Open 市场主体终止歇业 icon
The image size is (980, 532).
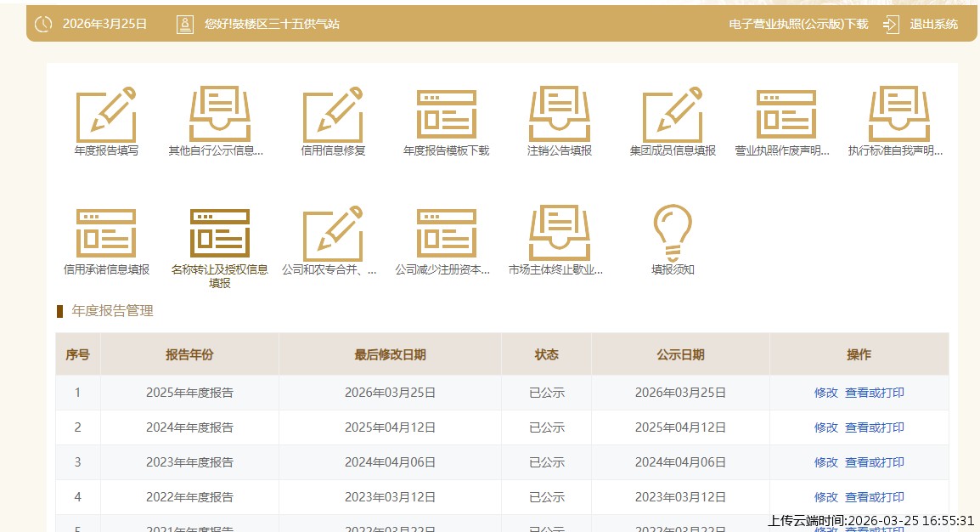[559, 234]
